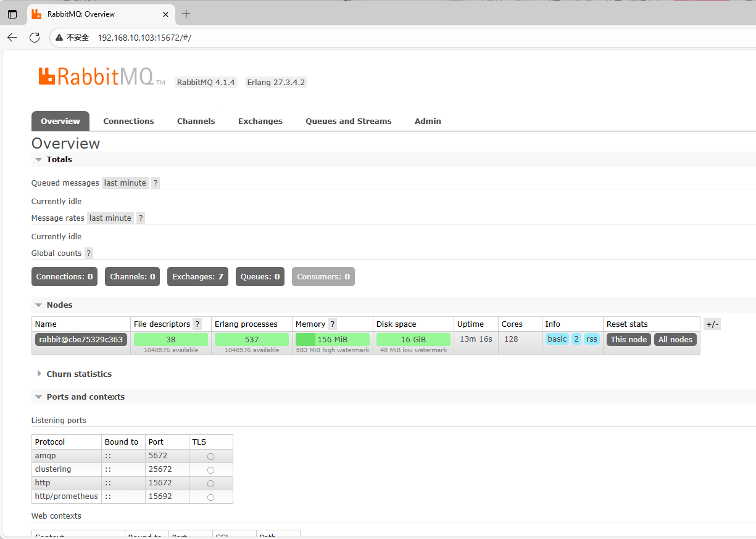Open help for File descriptors column
Image resolution: width=756 pixels, height=539 pixels.
pyautogui.click(x=197, y=324)
